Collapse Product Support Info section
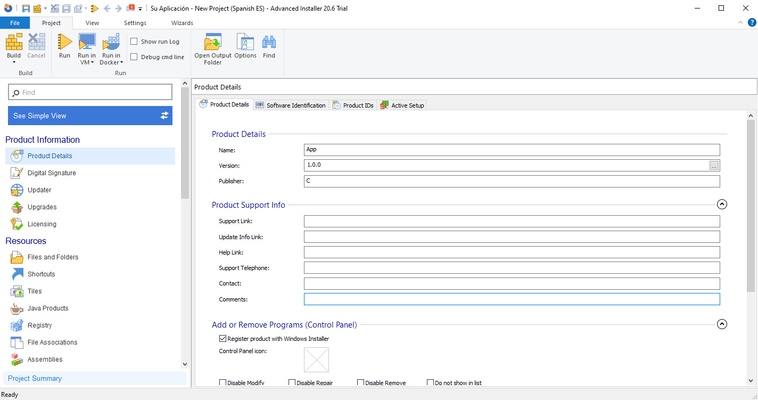 722,204
